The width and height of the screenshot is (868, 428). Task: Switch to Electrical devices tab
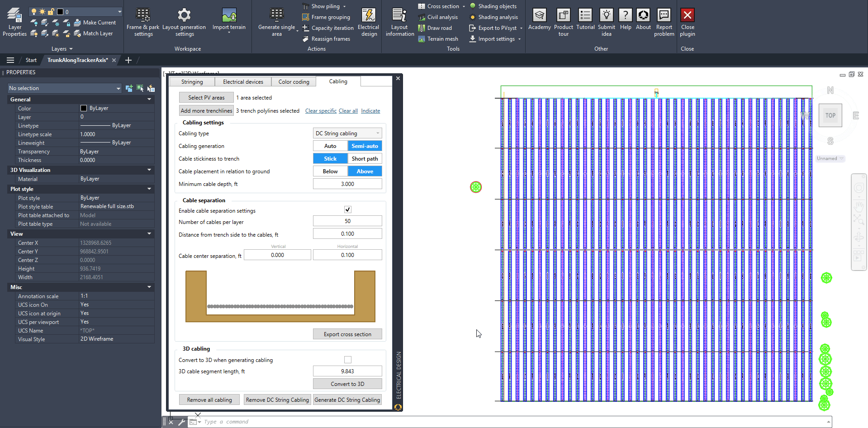point(243,82)
